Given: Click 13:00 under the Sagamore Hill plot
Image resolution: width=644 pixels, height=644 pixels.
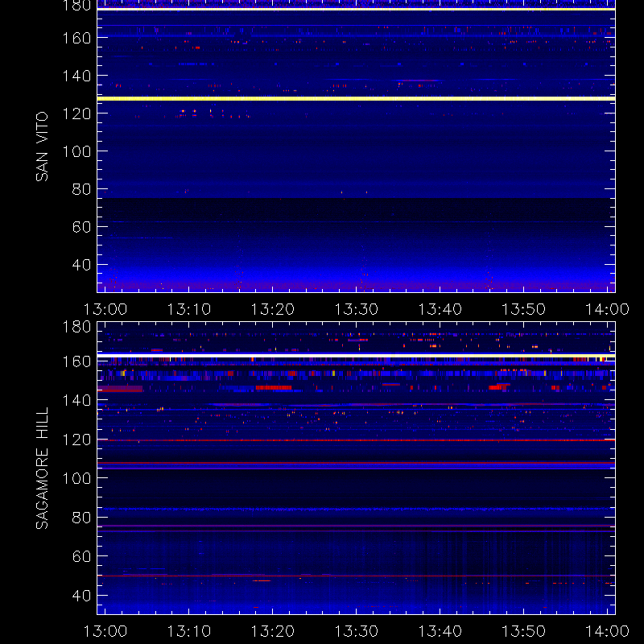Looking at the screenshot, I should click(x=105, y=631).
